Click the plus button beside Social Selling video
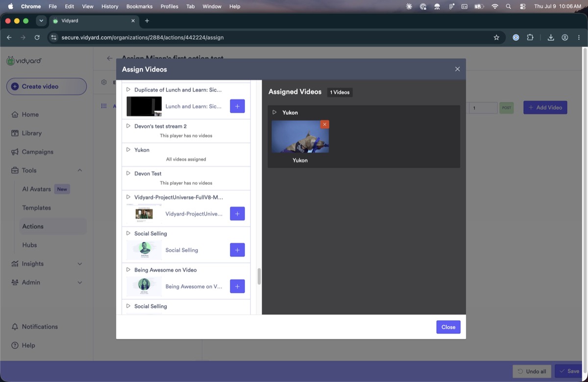This screenshot has width=588, height=382. coord(237,250)
